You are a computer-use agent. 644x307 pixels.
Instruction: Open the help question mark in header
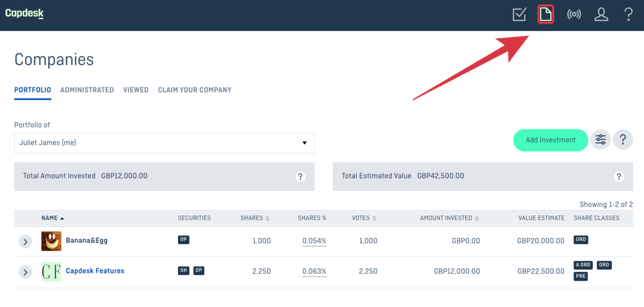tap(628, 14)
